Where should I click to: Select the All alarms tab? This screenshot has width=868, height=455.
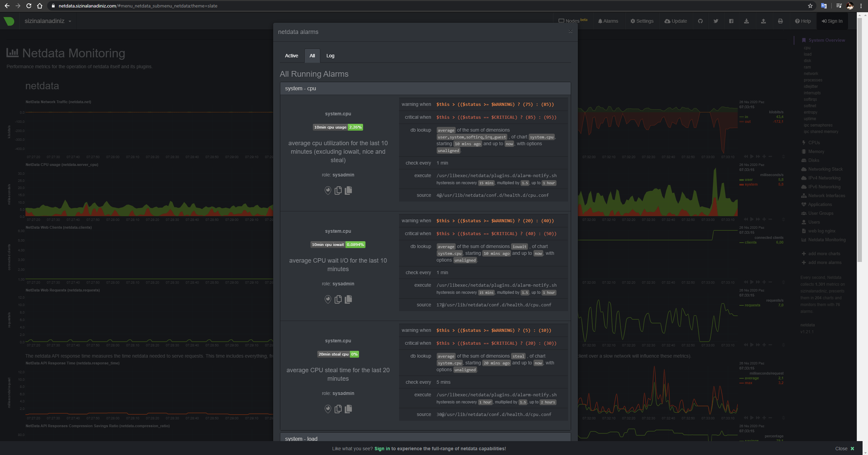click(312, 56)
